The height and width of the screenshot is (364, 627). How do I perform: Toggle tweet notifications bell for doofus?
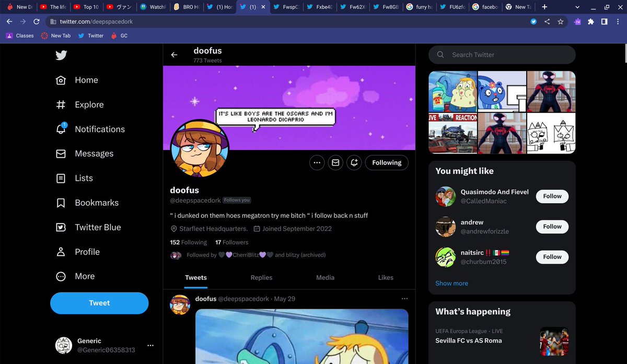[x=354, y=163]
